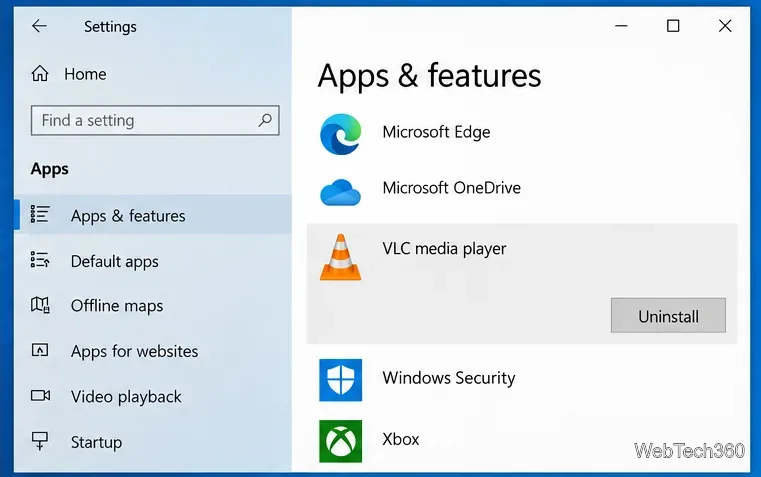
Task: Open the Home icon in sidebar
Action: (x=40, y=74)
